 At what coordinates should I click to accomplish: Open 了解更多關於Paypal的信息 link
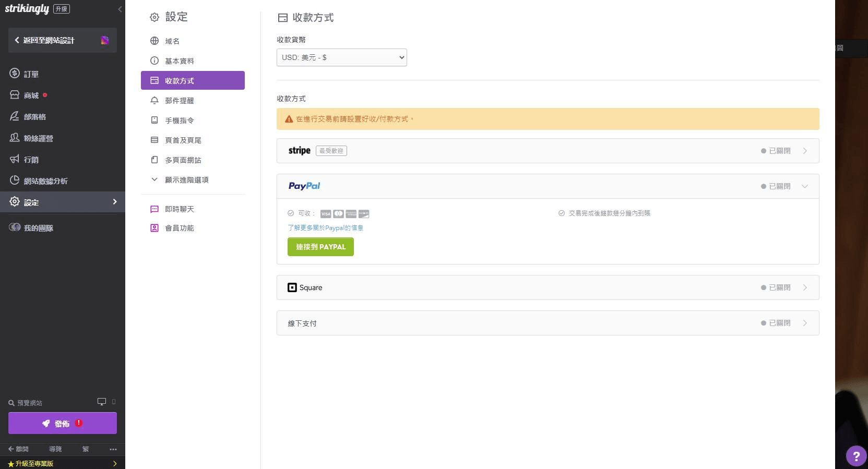click(x=325, y=228)
